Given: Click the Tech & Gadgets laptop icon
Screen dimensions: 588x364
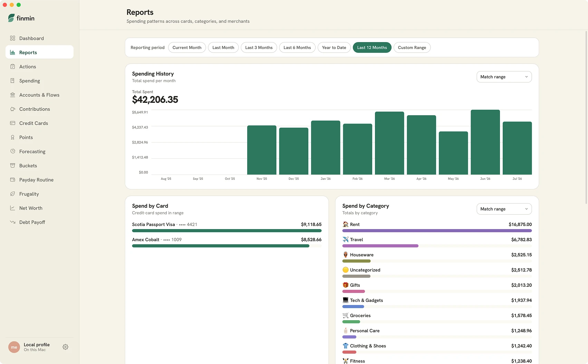Looking at the screenshot, I should click(345, 300).
